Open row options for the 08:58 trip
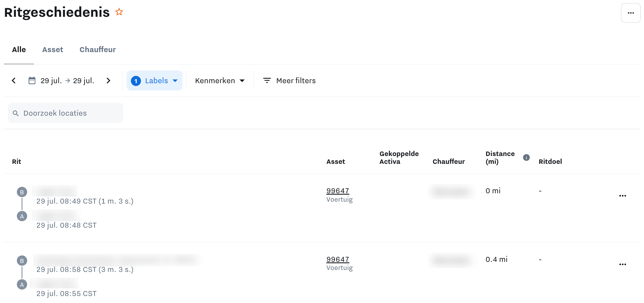Screen dimensions: 644x303 coord(622,264)
